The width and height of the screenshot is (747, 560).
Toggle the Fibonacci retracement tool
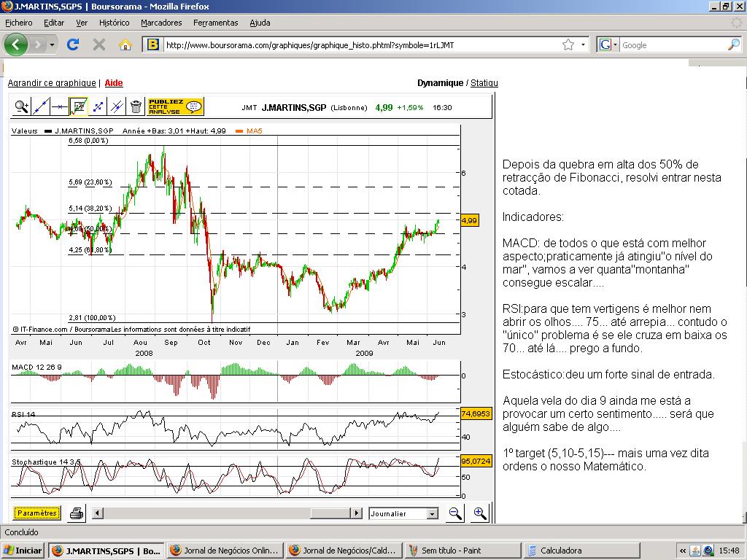[x=79, y=106]
